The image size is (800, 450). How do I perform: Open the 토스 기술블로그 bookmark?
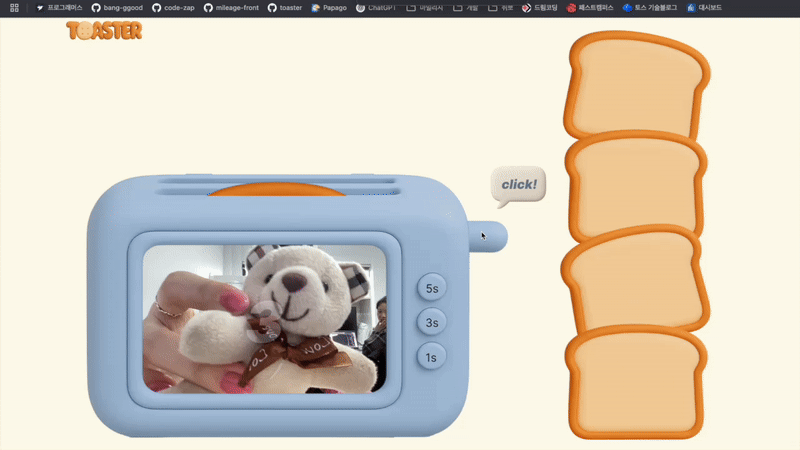tap(650, 8)
